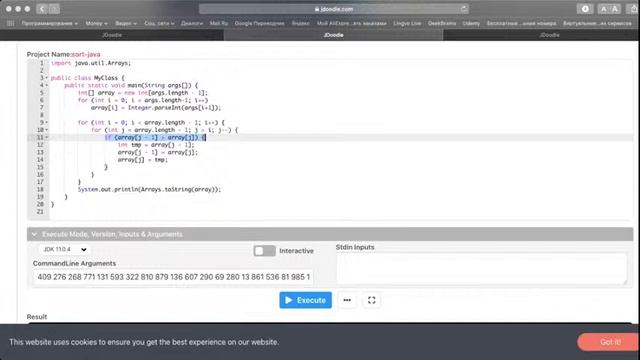
Task: Open the JDK 11.0.4 version dropdown
Action: [x=65, y=249]
